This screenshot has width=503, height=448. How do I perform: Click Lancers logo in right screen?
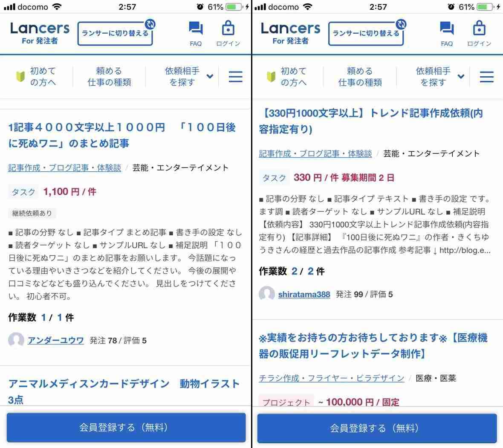[x=291, y=33]
